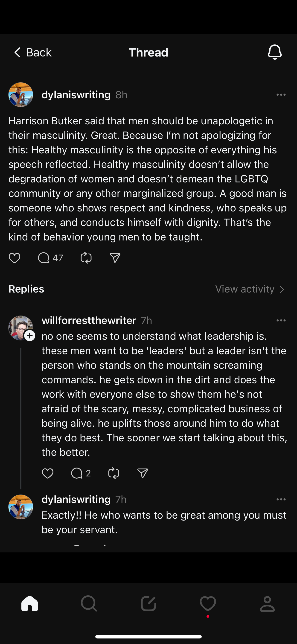
Task: Share the main post via send icon
Action: tap(115, 258)
